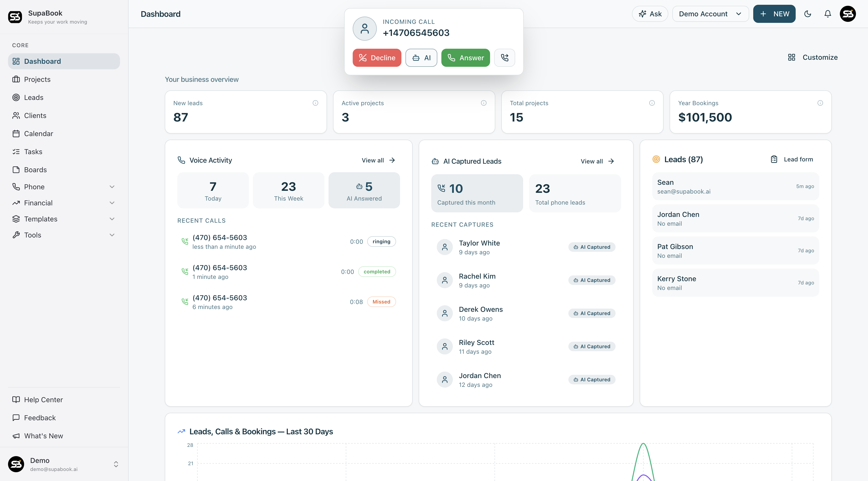Viewport: 868px width, 481px height.
Task: Open Dashboard in the sidebar
Action: (x=64, y=61)
